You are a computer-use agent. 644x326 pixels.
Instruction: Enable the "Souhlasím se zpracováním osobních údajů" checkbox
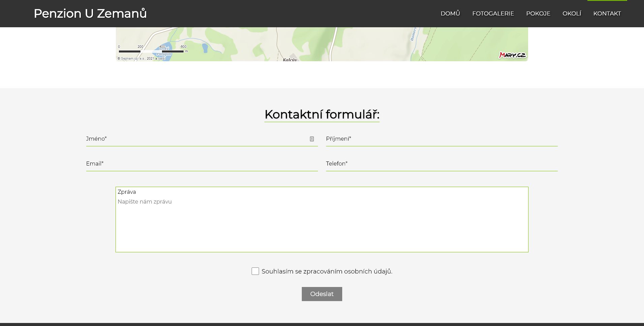pos(255,271)
